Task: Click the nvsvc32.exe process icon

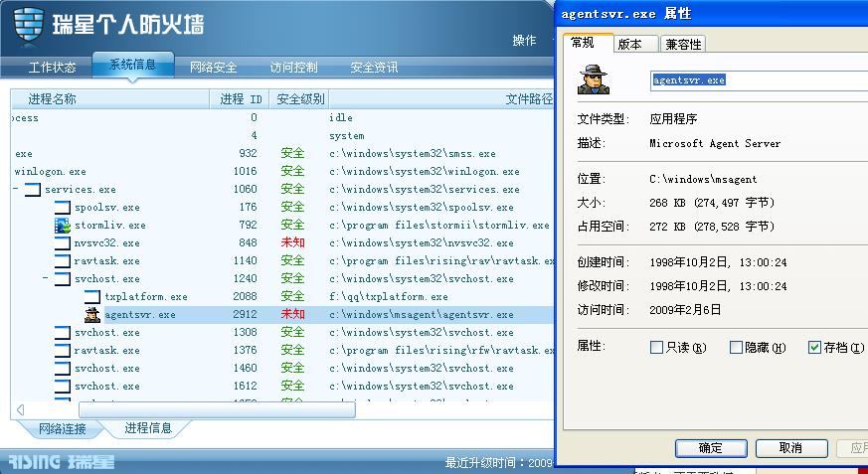Action: (63, 242)
